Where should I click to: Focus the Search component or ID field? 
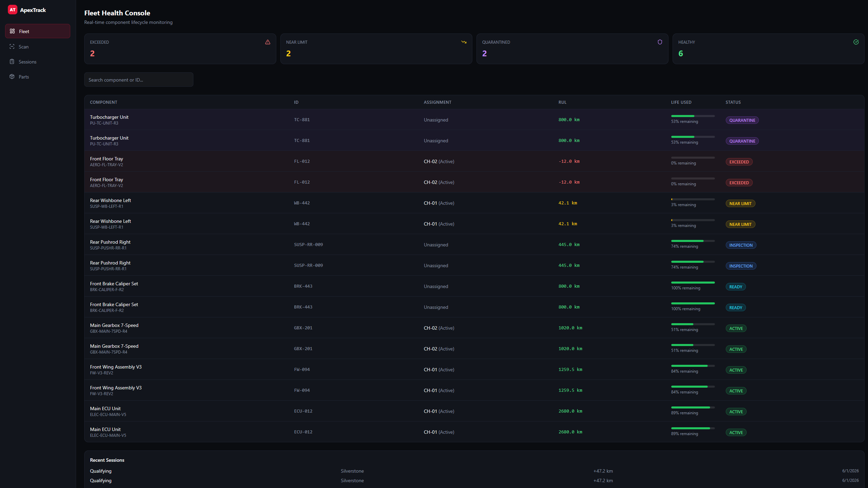click(139, 80)
